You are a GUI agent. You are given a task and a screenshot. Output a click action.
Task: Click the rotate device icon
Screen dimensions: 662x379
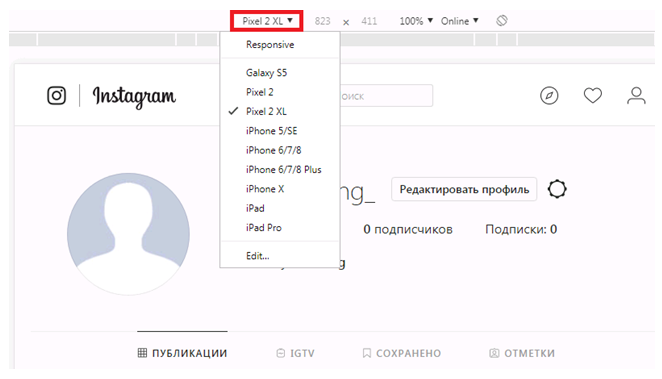click(502, 21)
